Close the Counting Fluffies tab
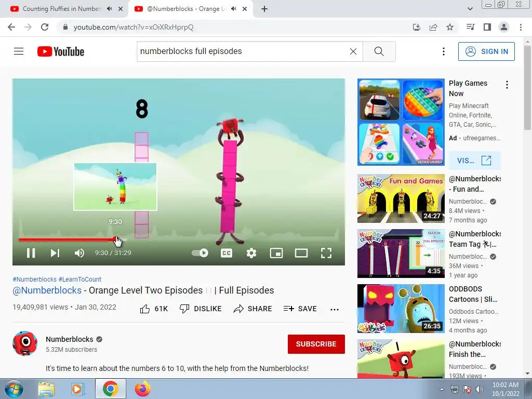The width and height of the screenshot is (532, 399). (x=121, y=9)
